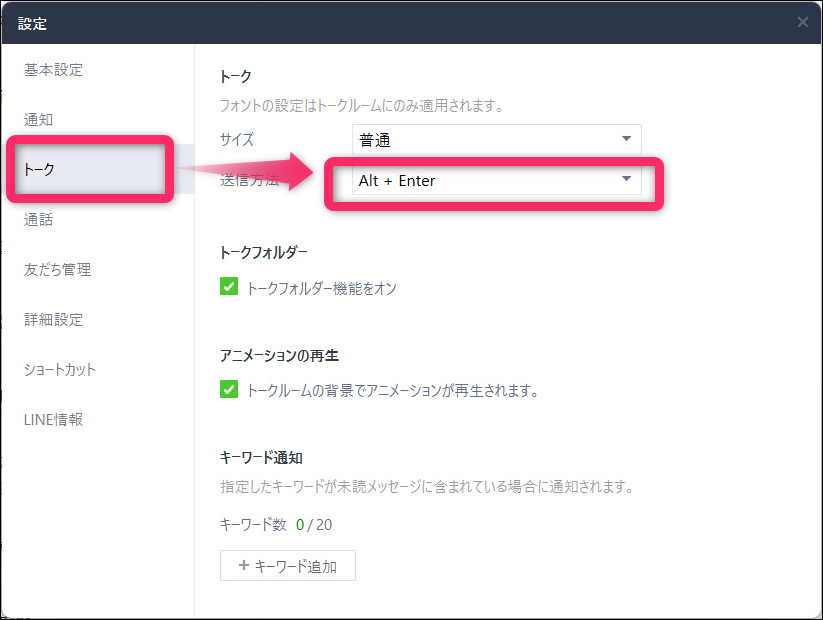Click the キーワード数 0 / 20 counter
The width and height of the screenshot is (823, 620).
pos(276,524)
